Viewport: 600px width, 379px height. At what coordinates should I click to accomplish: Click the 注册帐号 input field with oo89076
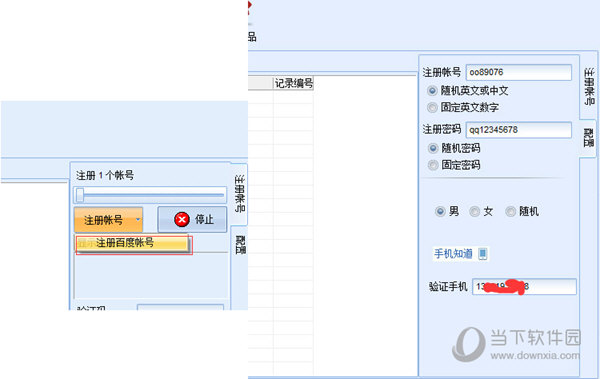tap(518, 72)
